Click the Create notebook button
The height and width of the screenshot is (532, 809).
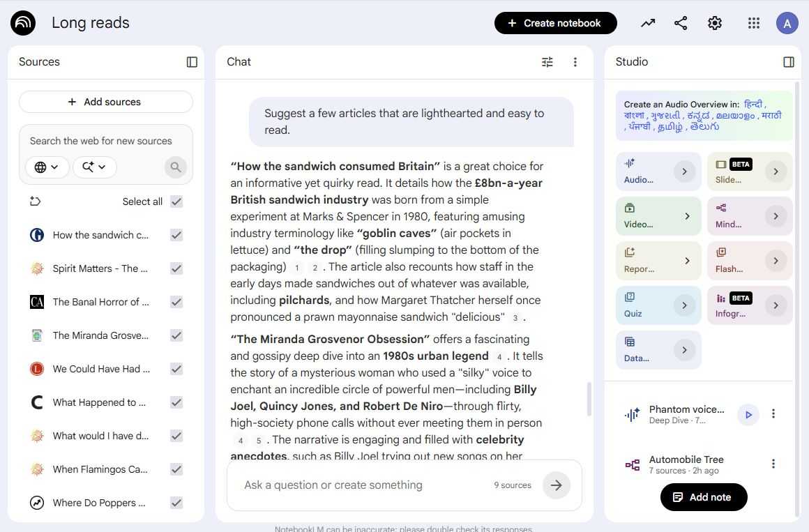point(555,23)
